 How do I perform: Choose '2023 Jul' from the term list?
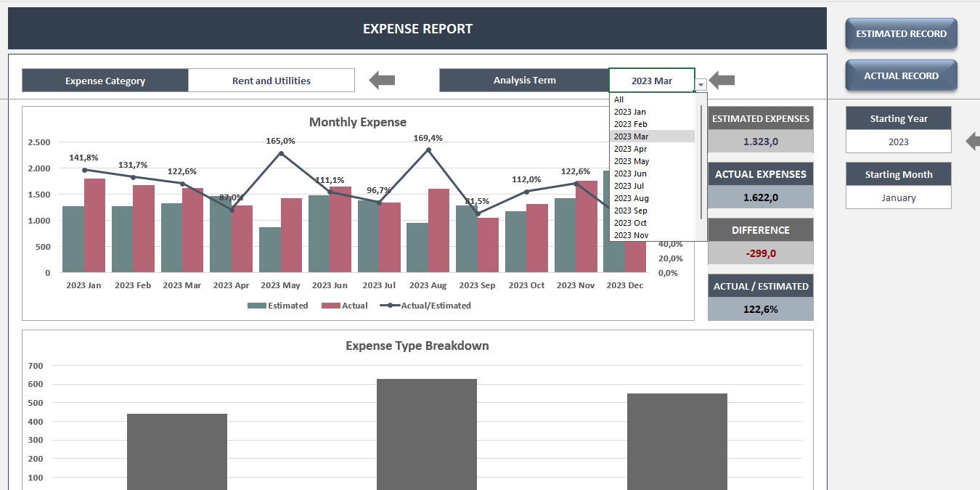653,186
